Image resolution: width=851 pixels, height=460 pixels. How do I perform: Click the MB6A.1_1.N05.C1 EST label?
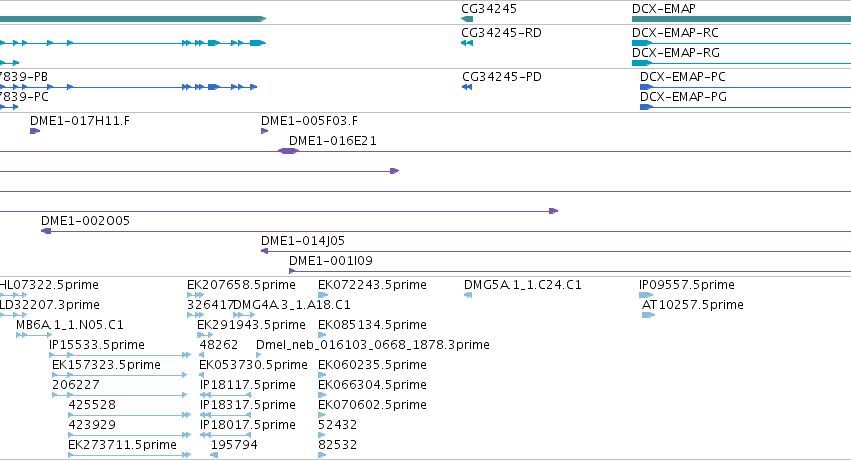pos(69,324)
